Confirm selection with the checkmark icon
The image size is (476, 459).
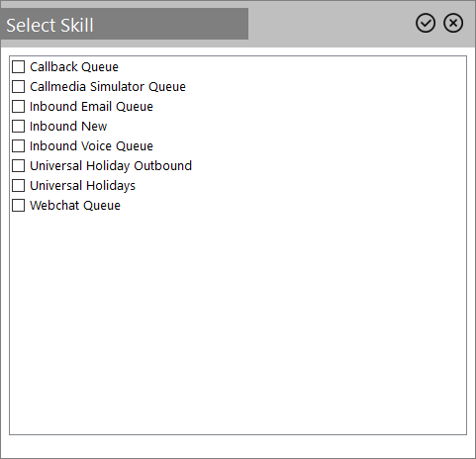click(x=426, y=23)
